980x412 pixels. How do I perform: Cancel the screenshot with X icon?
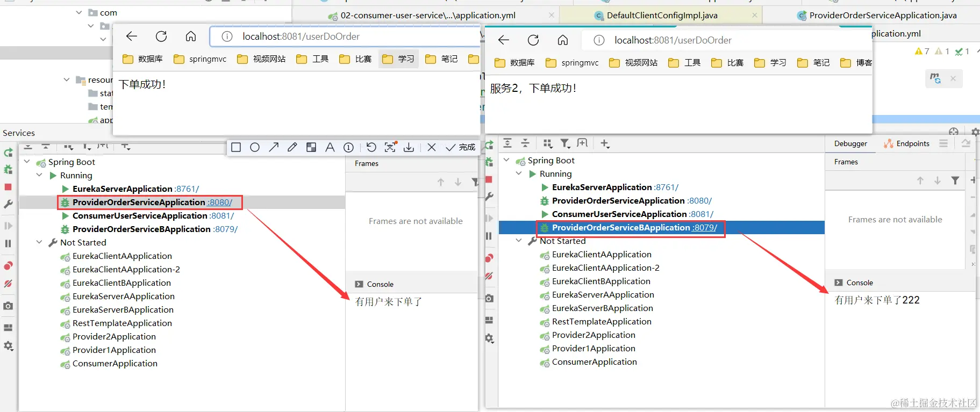coord(432,147)
